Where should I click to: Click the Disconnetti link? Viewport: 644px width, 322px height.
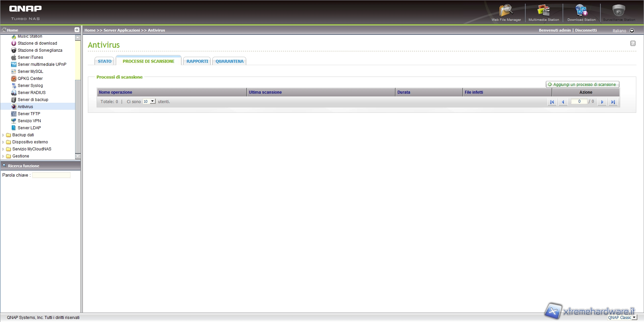(x=586, y=30)
